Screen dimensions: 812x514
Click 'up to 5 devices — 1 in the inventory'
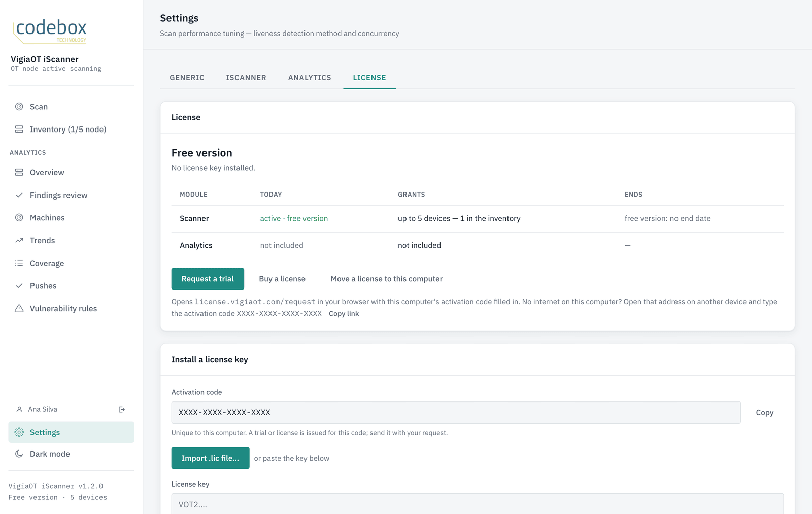click(459, 218)
